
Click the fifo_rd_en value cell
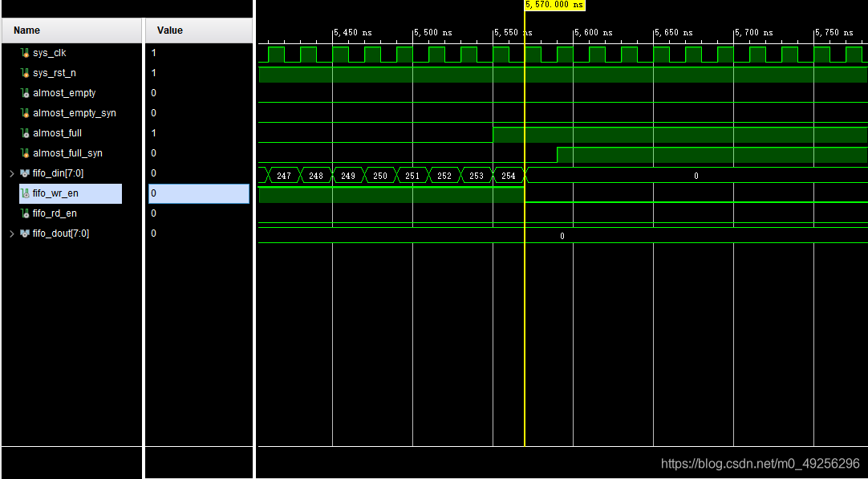[199, 213]
